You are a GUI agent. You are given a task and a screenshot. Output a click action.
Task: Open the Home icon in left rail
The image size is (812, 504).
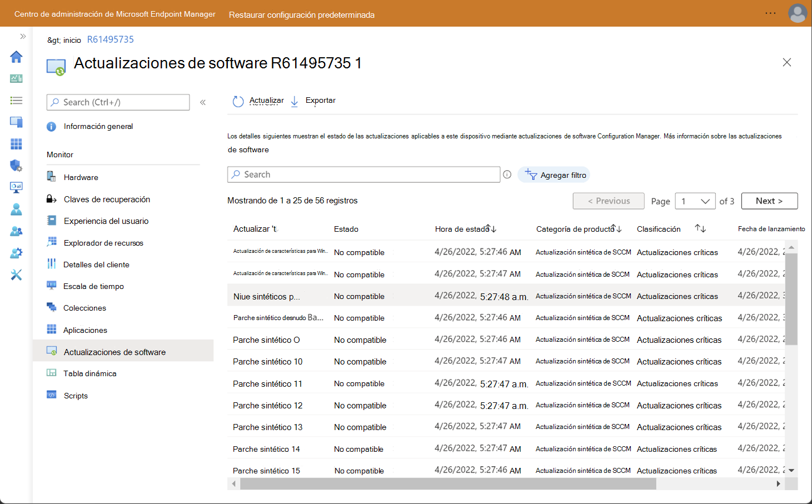(16, 57)
